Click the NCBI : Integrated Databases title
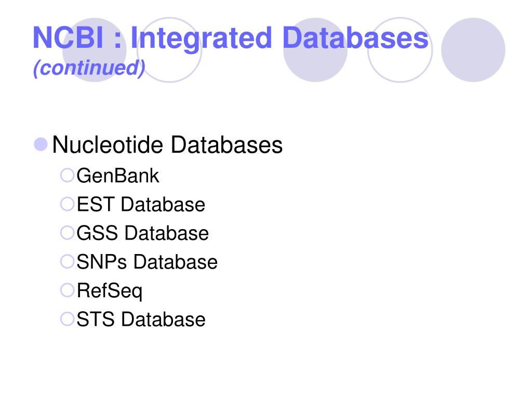532x399 pixels. (231, 38)
